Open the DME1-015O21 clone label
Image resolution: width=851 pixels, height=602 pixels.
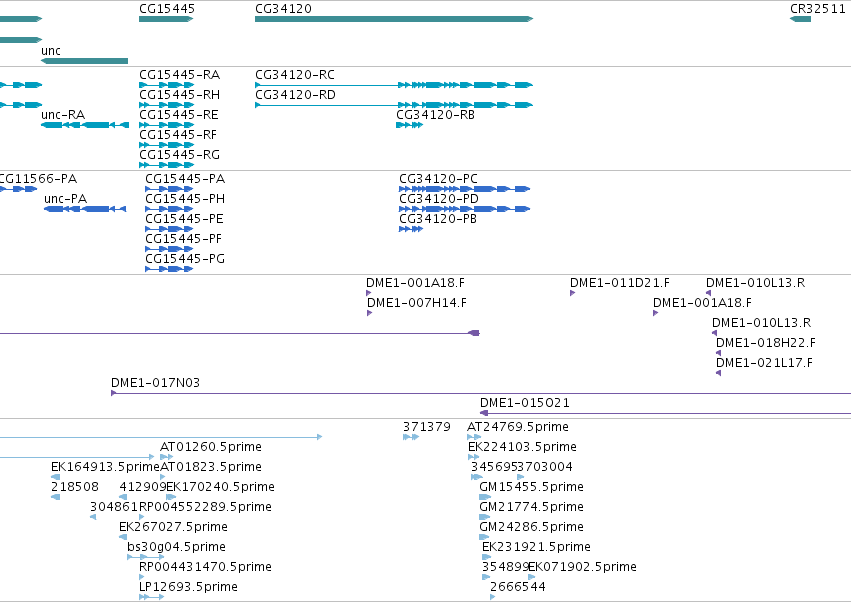click(525, 403)
